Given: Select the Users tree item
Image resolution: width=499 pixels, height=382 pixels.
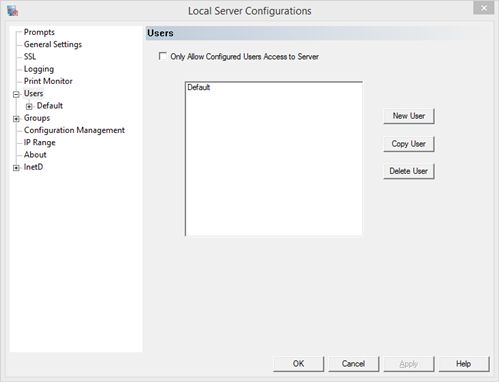Looking at the screenshot, I should [x=33, y=93].
